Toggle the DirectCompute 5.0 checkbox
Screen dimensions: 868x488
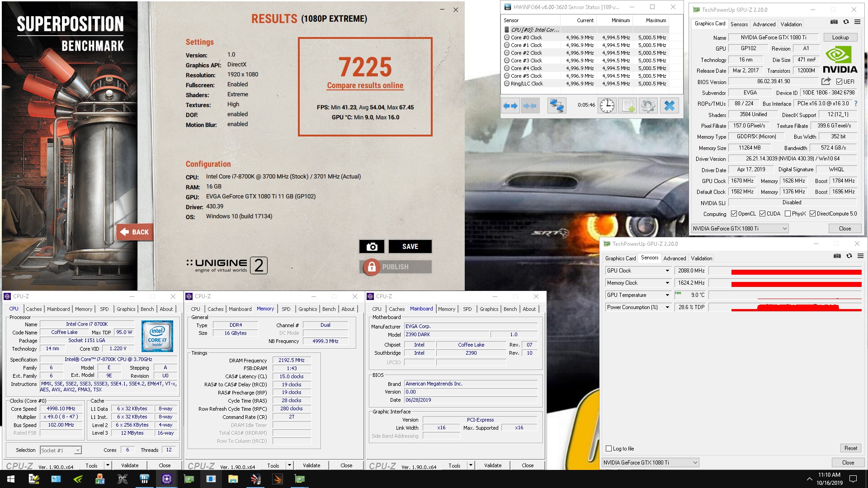[812, 214]
